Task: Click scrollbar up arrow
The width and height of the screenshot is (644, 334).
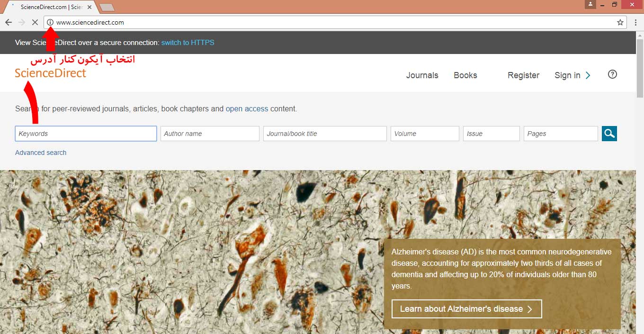Action: (640, 35)
